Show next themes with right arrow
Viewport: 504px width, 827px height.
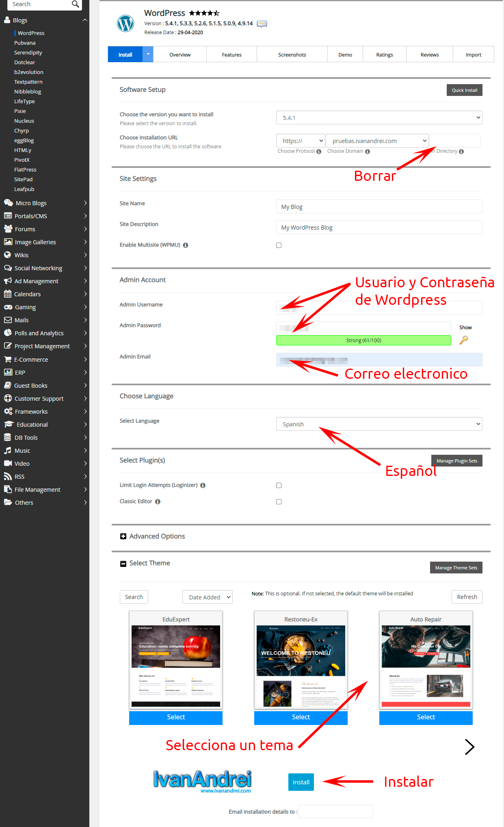click(469, 747)
